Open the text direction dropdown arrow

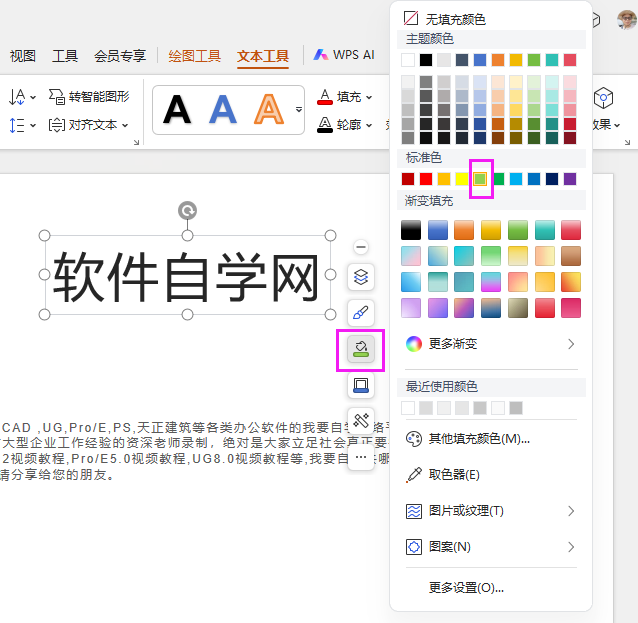point(33,97)
